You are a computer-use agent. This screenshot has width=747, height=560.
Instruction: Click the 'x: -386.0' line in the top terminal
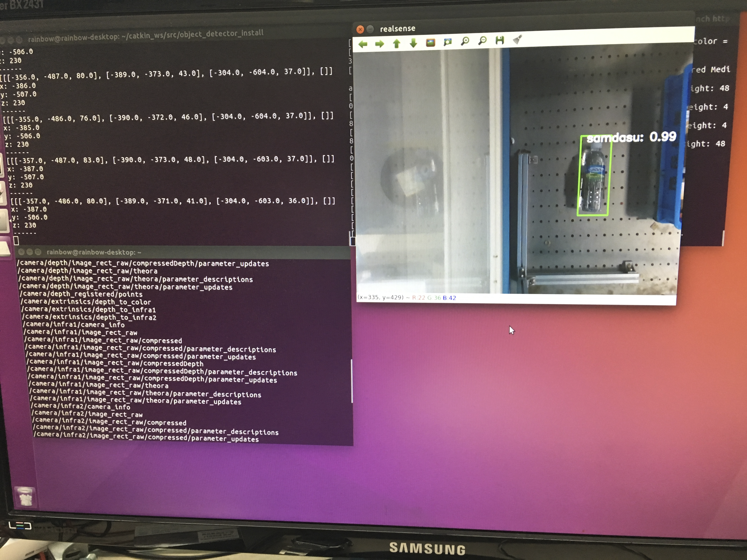(x=18, y=86)
